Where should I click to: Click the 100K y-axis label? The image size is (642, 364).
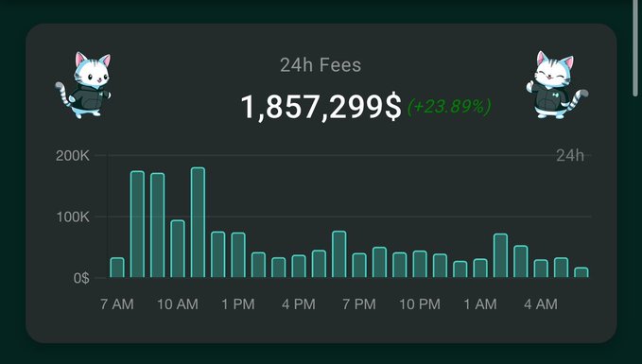73,217
